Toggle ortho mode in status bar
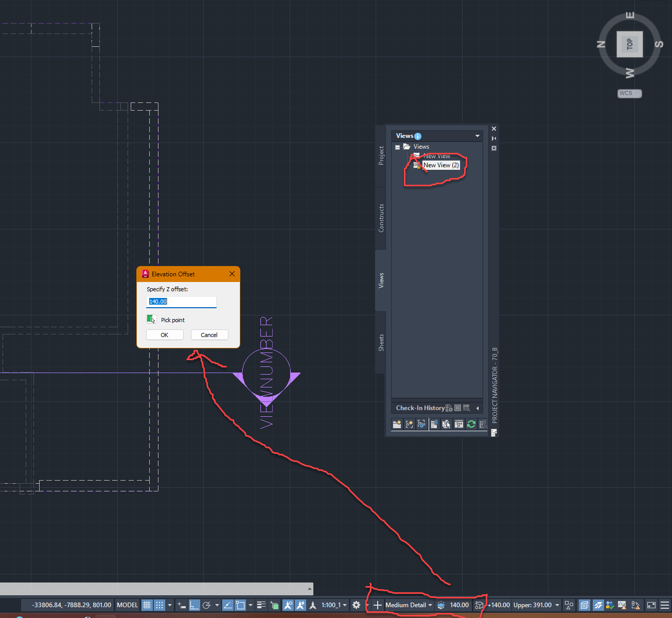Viewport: 672px width, 618px height. [x=193, y=605]
